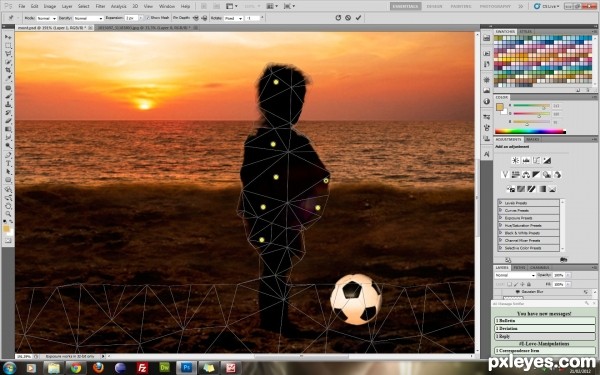Image resolution: width=600 pixels, height=375 pixels.
Task: Add a Levels adjustment
Action: click(526, 160)
